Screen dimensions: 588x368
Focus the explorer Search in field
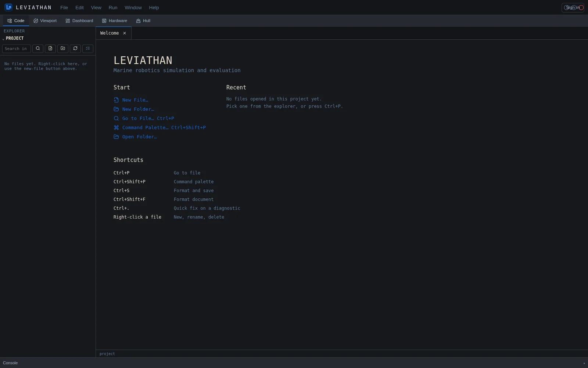pos(17,49)
